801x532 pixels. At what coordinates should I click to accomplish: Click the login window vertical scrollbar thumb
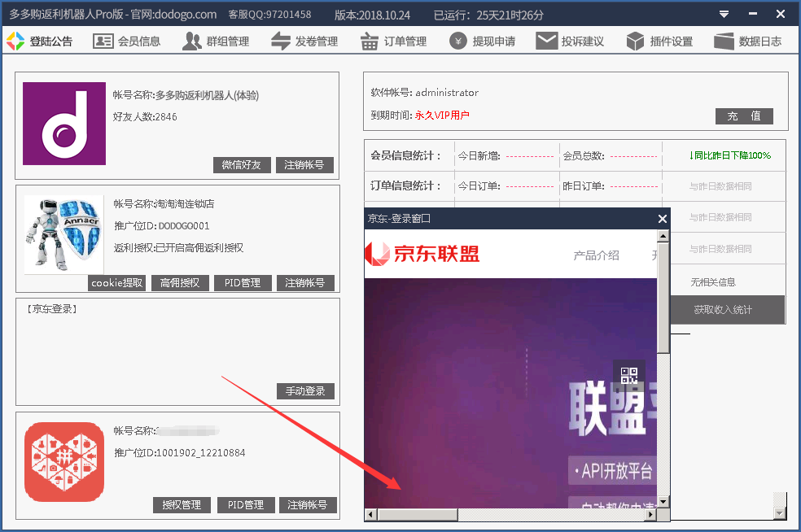(x=663, y=298)
